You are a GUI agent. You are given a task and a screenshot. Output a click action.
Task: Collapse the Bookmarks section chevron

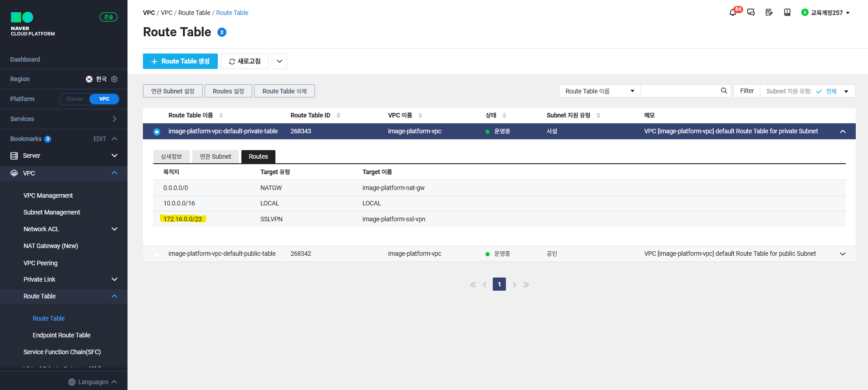point(114,139)
